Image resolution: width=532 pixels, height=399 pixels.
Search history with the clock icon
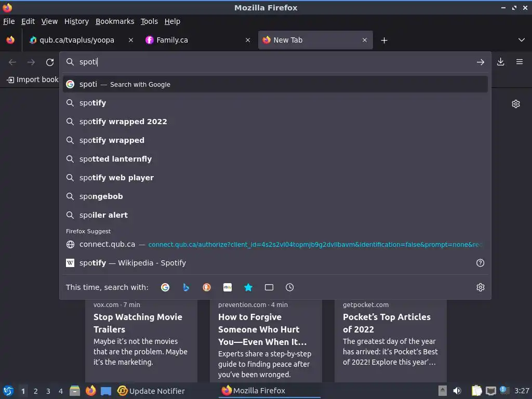290,287
